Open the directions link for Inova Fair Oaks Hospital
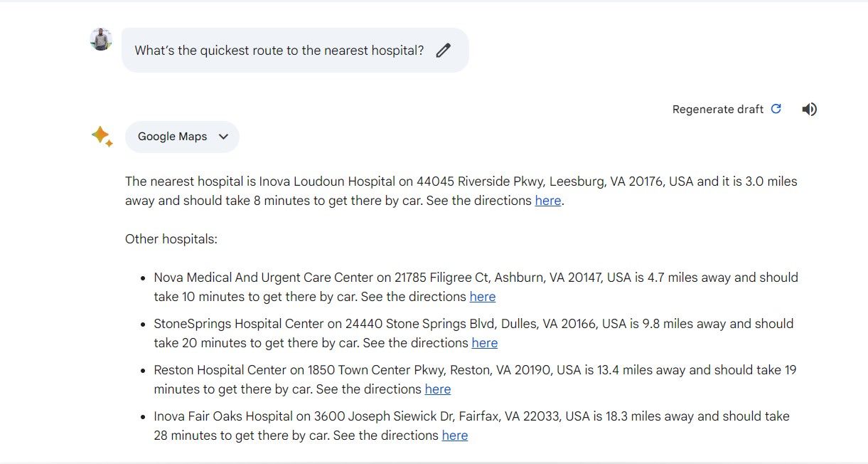Screen dimensions: 868x464 [454, 436]
